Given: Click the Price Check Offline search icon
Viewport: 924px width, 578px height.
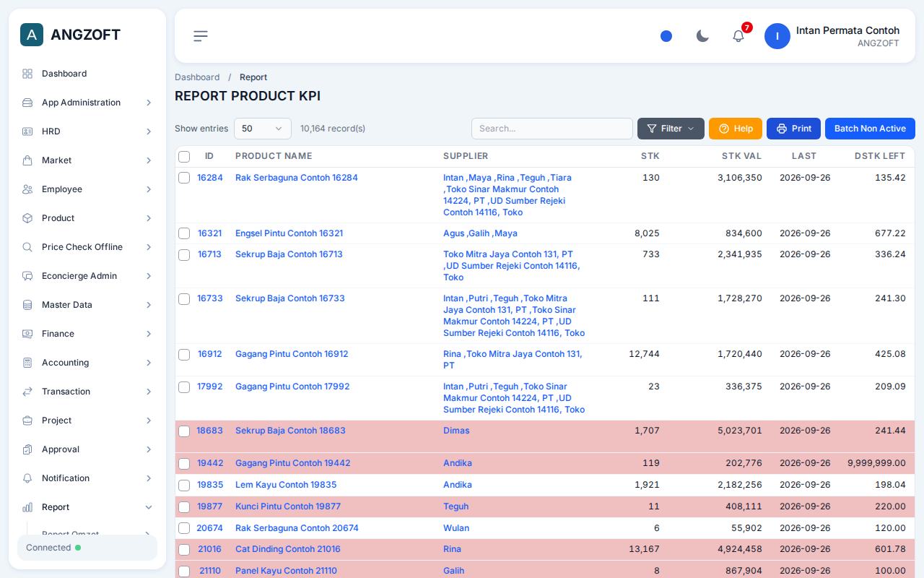Looking at the screenshot, I should coord(27,247).
